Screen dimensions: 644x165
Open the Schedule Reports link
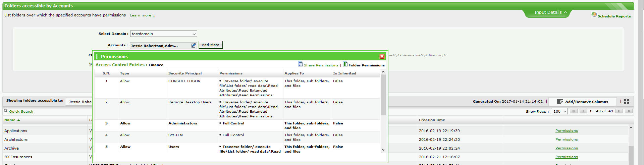(614, 16)
